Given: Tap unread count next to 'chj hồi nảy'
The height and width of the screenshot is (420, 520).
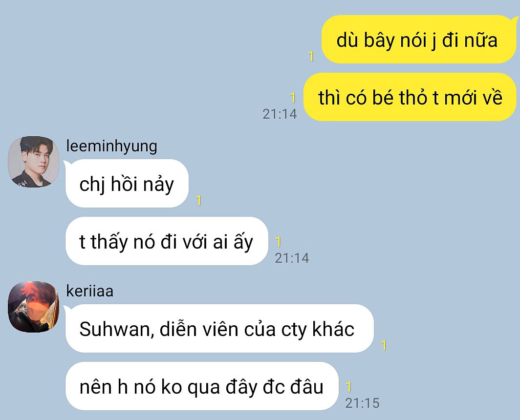Looking at the screenshot, I should point(198,200).
